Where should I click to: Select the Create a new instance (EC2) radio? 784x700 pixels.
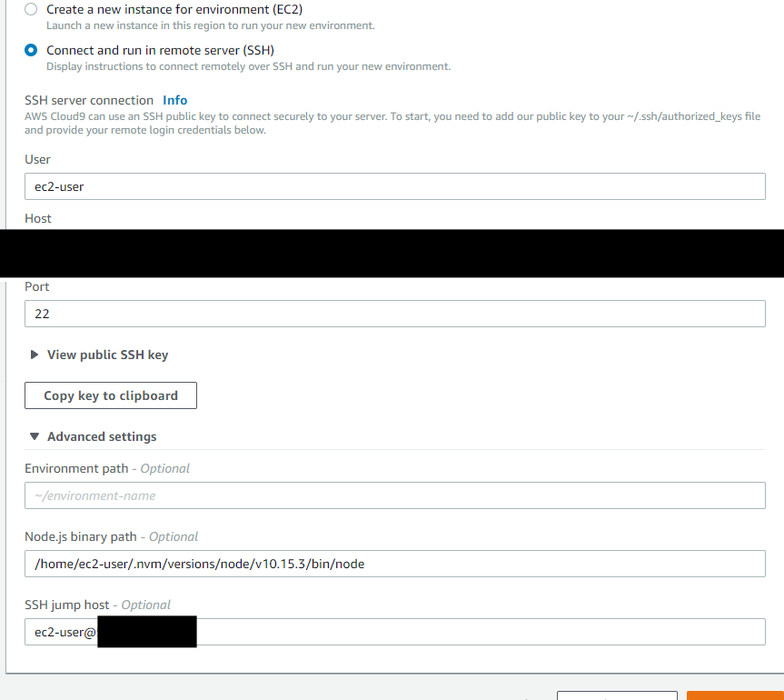point(28,9)
